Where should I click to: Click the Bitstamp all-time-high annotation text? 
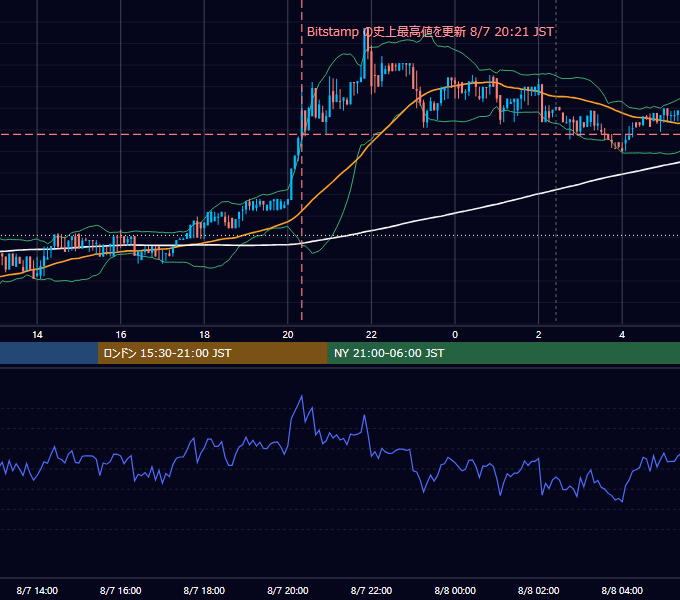click(x=430, y=32)
